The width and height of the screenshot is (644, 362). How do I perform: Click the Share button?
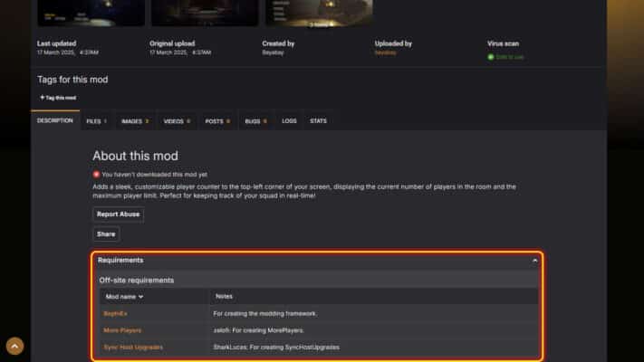tap(106, 233)
